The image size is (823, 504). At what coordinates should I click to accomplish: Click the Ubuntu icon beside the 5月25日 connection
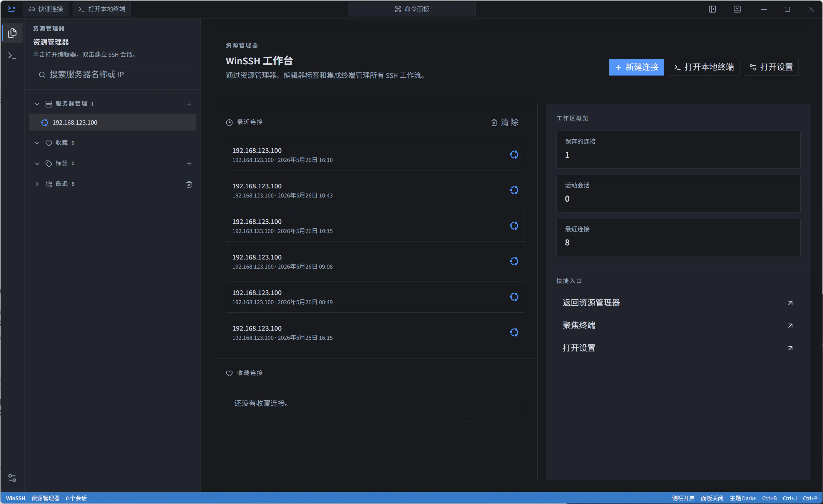pos(514,332)
